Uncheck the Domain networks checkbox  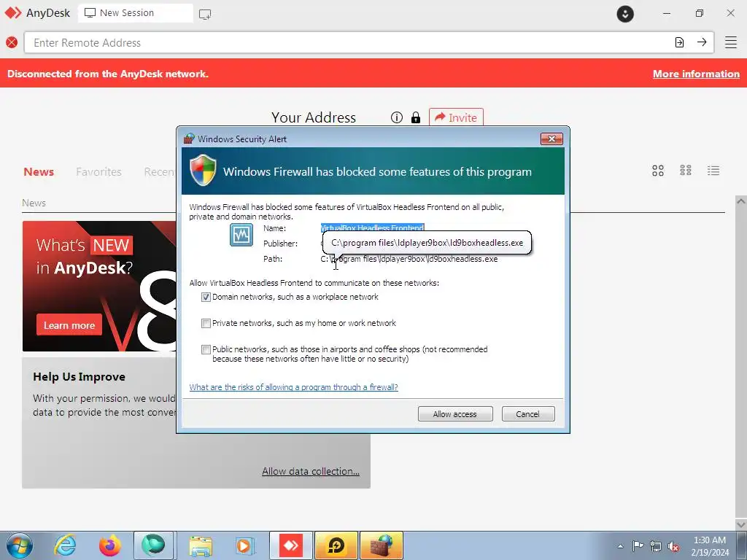206,297
